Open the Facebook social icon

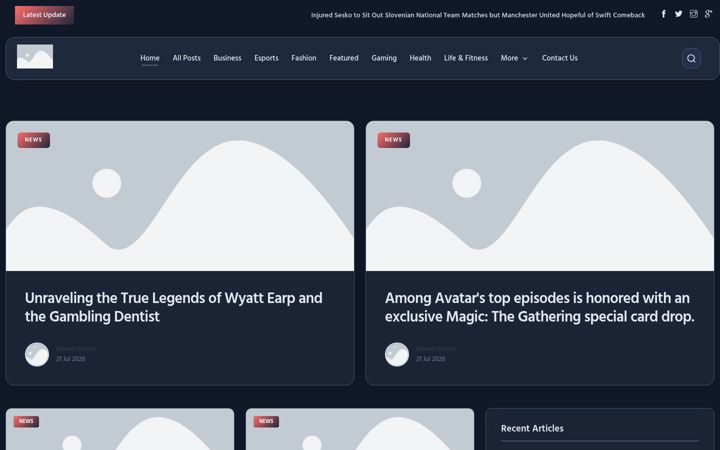point(664,14)
